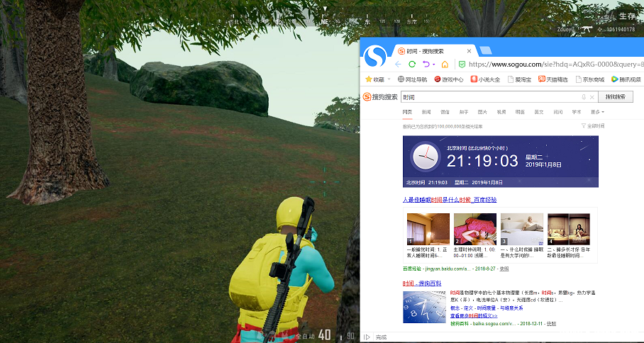The width and height of the screenshot is (644, 343).
Task: Open the 爱淘宝 bookmark
Action: point(519,79)
